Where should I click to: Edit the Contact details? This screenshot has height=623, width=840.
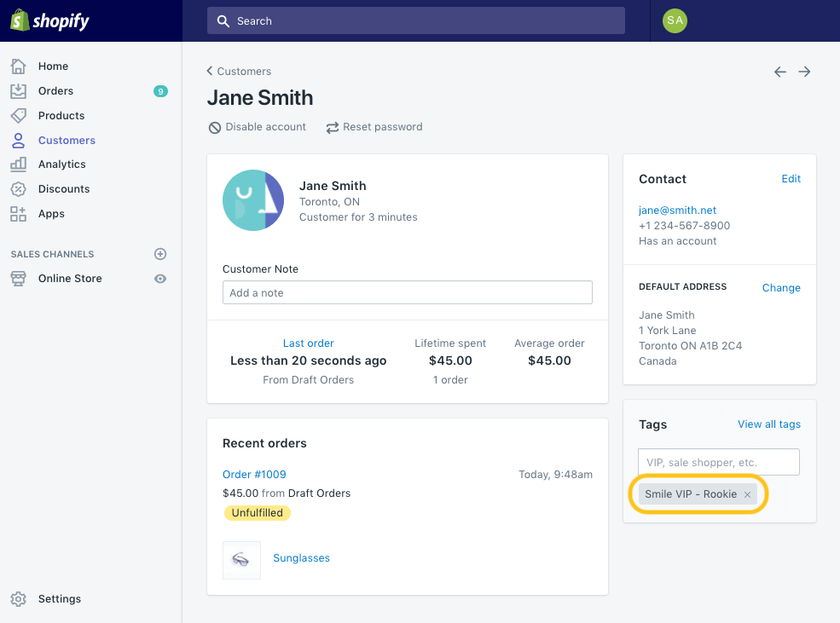(791, 179)
